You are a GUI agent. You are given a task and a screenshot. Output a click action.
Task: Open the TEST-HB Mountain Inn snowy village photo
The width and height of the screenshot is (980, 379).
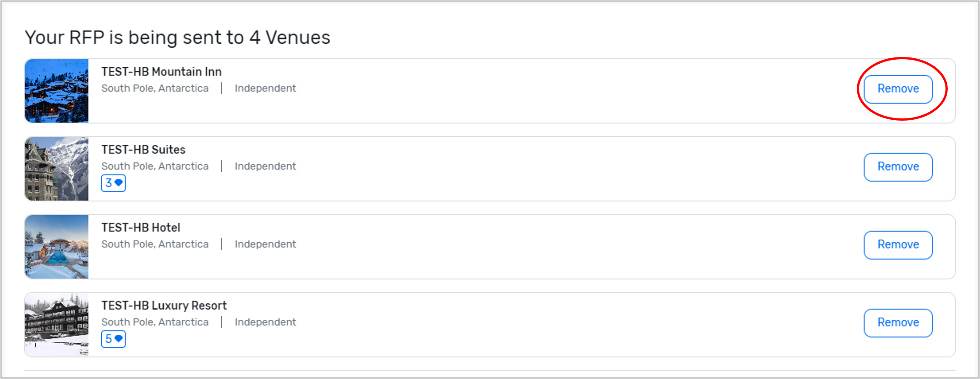click(56, 91)
